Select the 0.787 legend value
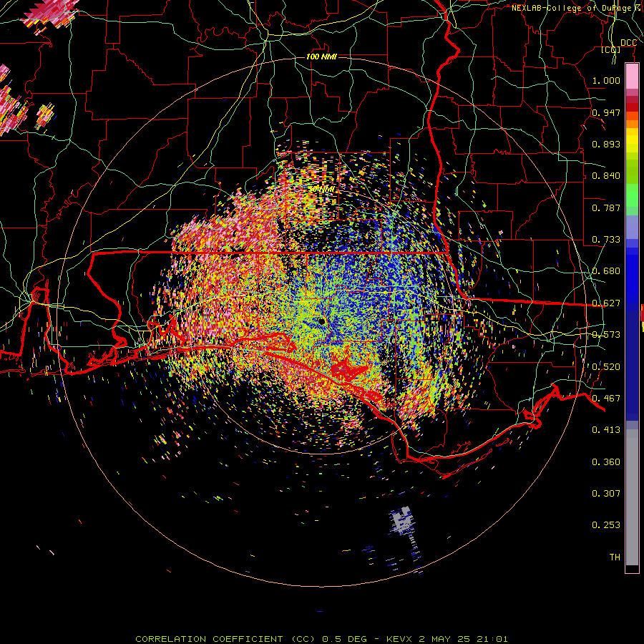This screenshot has height=644, width=644. 606,208
